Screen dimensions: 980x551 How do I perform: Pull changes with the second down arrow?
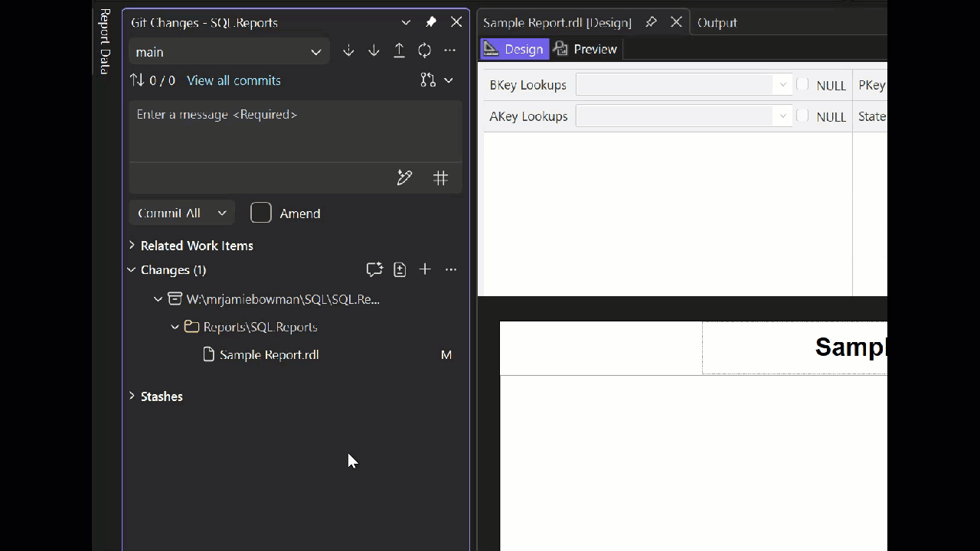[374, 51]
